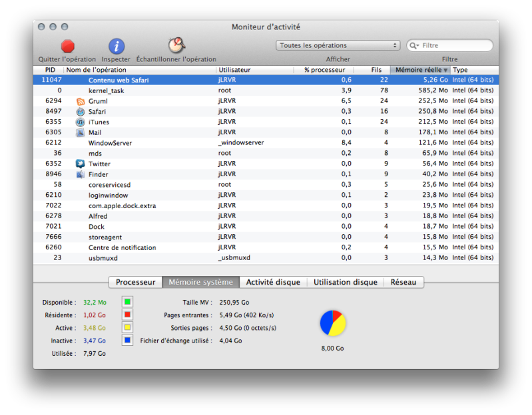
Task: Select the Dock process row
Action: pos(266,226)
